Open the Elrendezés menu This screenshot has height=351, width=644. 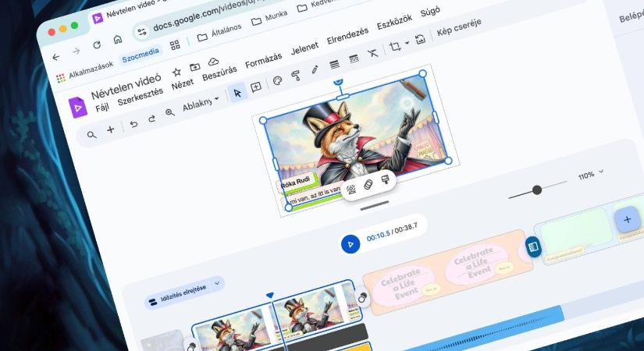pyautogui.click(x=347, y=37)
